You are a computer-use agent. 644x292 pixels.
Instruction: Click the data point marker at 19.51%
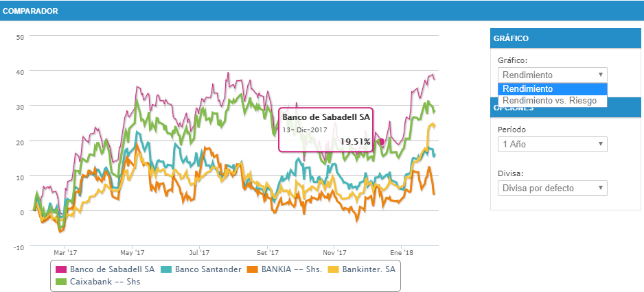click(x=381, y=141)
